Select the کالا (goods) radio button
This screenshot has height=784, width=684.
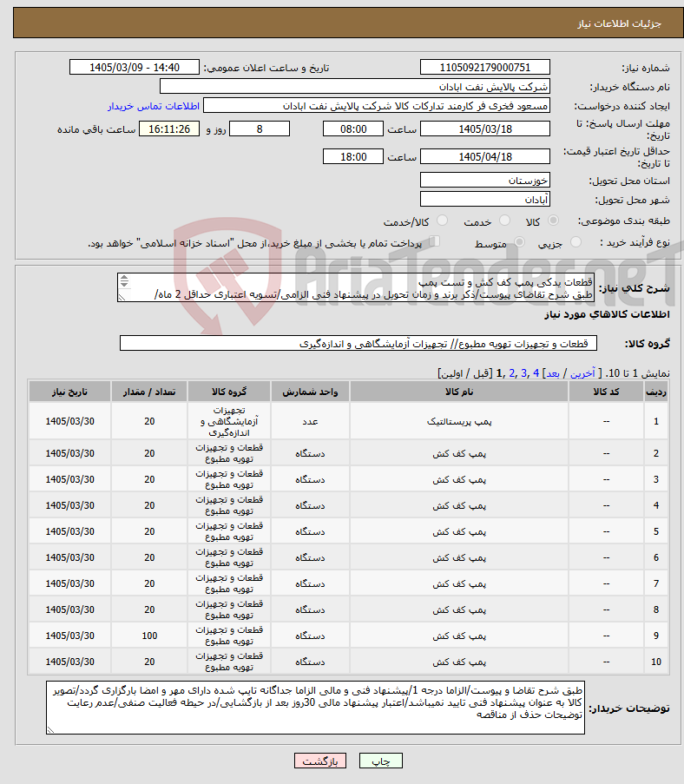[x=553, y=221]
